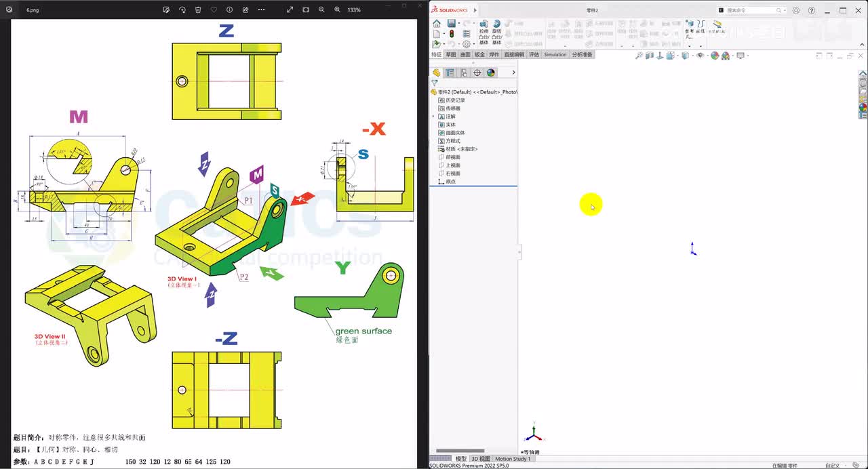The height and width of the screenshot is (469, 868).
Task: Rotate the image in Photos viewer
Action: click(x=182, y=10)
